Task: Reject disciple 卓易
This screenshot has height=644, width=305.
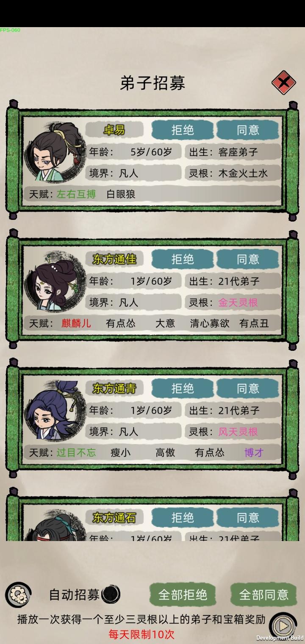Action: pos(183,130)
